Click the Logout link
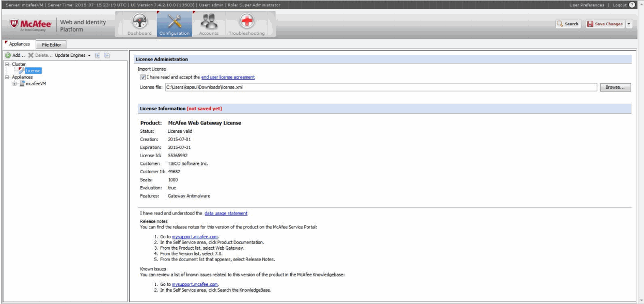 tap(620, 5)
